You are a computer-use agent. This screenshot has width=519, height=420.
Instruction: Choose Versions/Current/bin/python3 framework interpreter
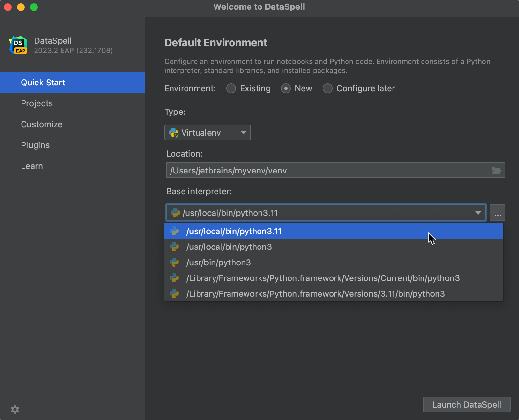[x=323, y=278]
